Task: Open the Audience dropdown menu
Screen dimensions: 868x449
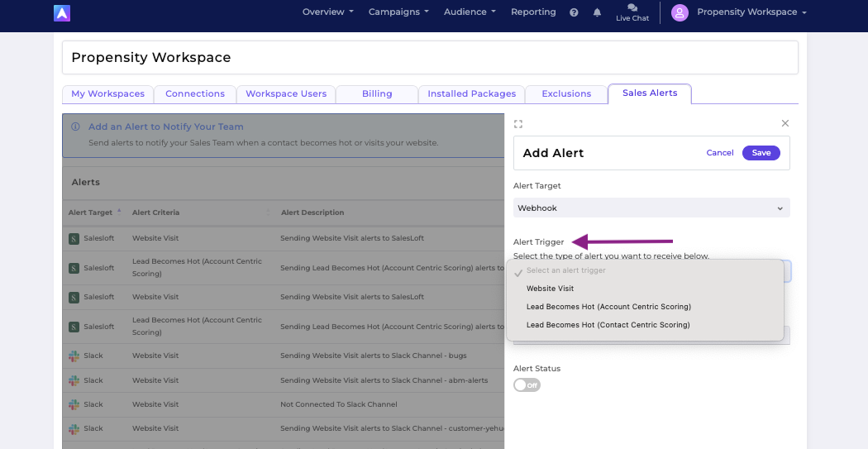Action: tap(470, 12)
